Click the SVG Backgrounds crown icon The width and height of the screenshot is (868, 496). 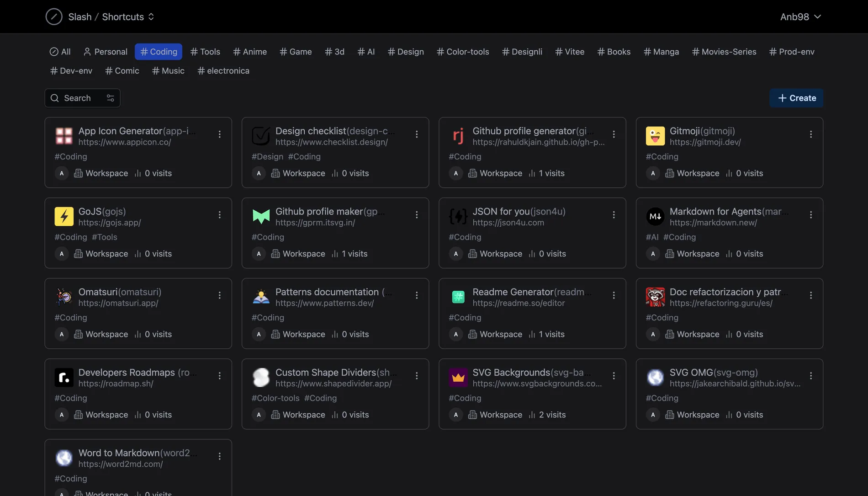(458, 378)
